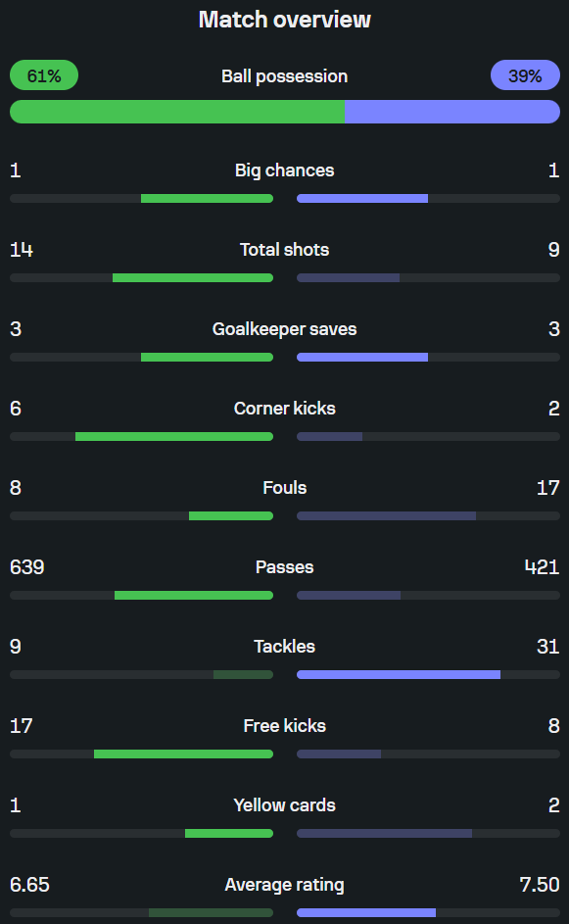This screenshot has width=569, height=924.
Task: Click the purple 39% possession badge
Action: pos(525,75)
